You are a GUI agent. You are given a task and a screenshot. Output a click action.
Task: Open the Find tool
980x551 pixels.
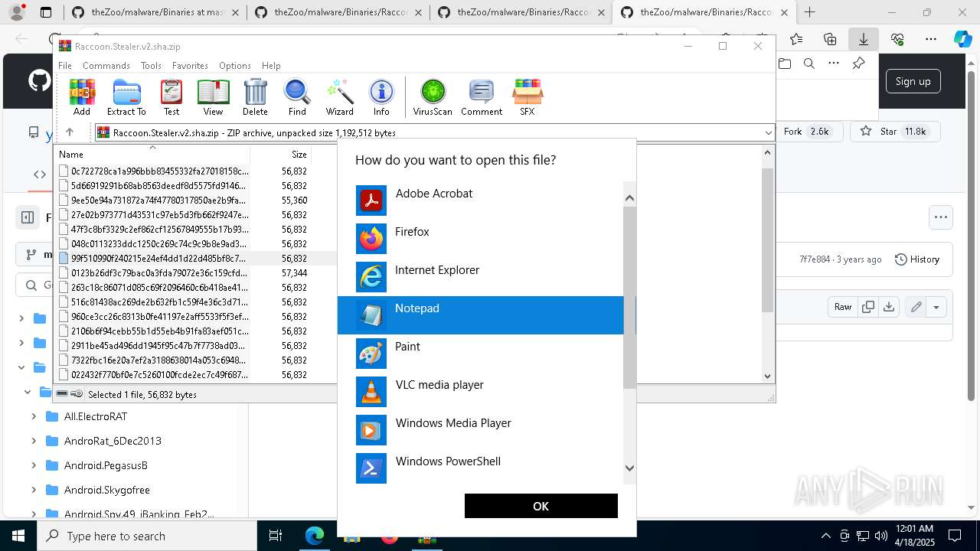(297, 97)
